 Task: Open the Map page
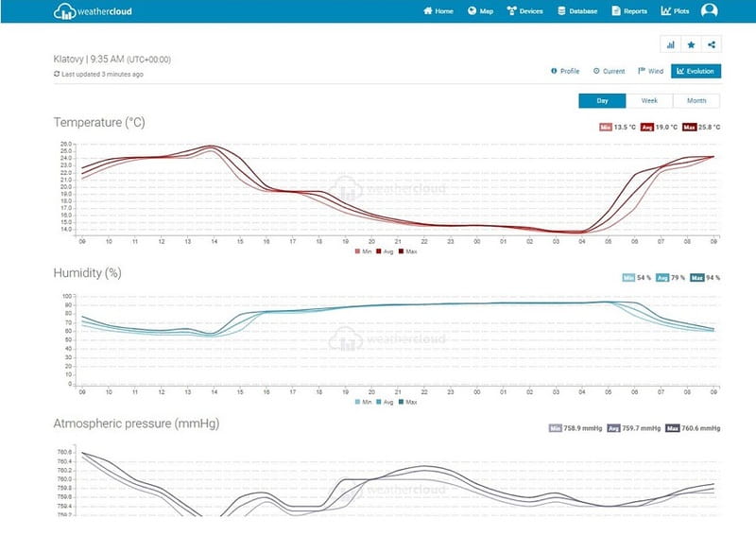(481, 11)
